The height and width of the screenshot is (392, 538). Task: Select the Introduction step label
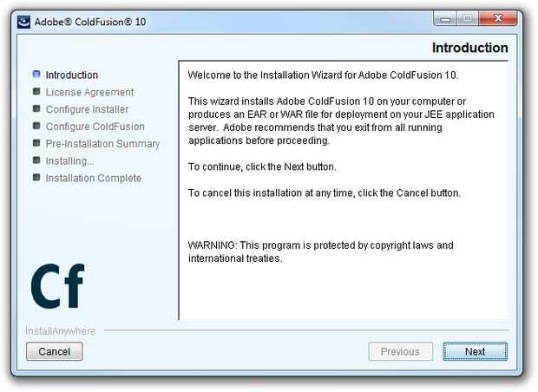point(72,75)
